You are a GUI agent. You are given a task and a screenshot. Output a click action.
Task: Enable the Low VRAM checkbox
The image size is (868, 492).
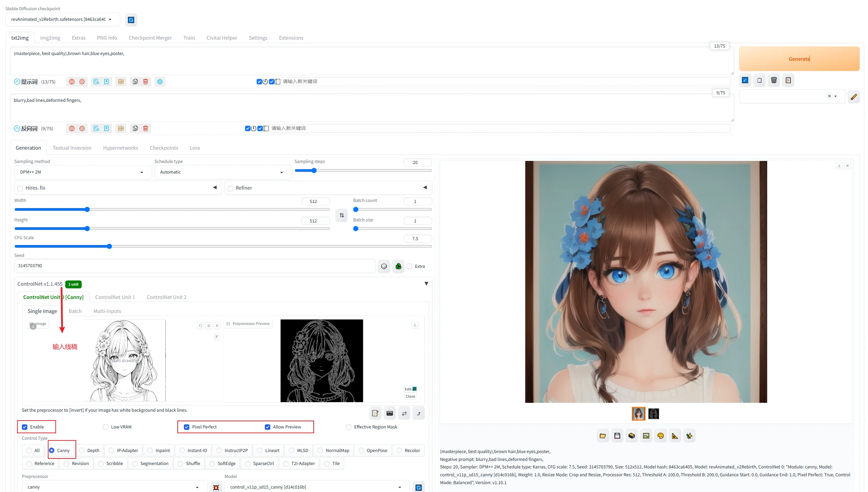pos(106,427)
